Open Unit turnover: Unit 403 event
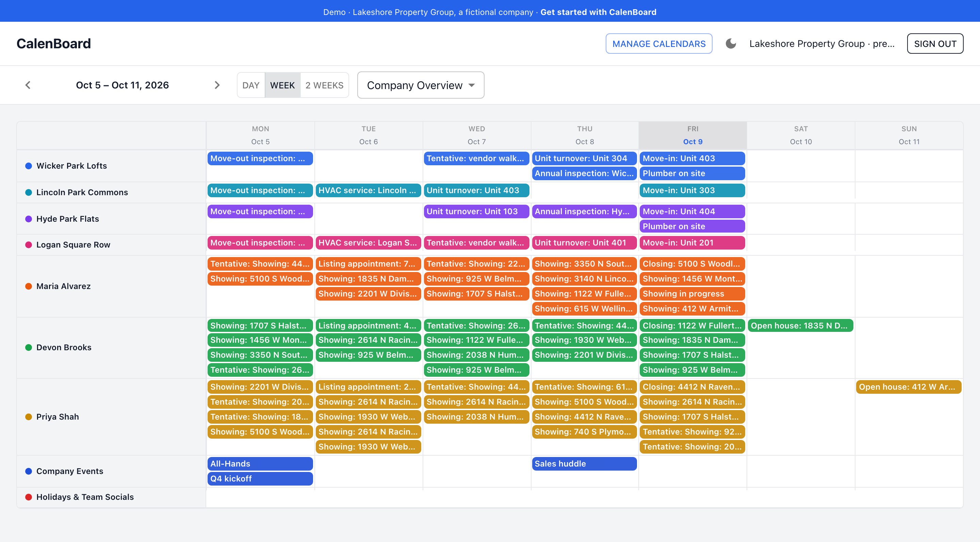The image size is (980, 542). coord(476,190)
